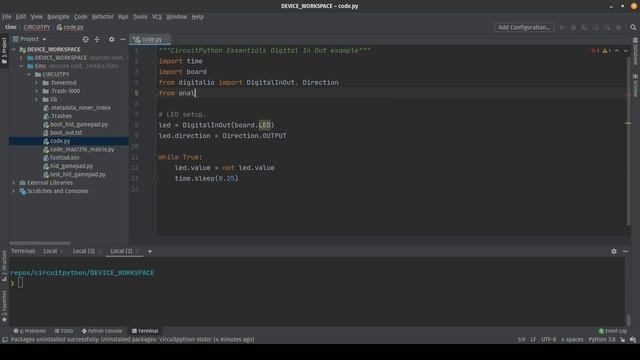Click CIRCUITPY in the breadcrumb bar

[x=37, y=27]
